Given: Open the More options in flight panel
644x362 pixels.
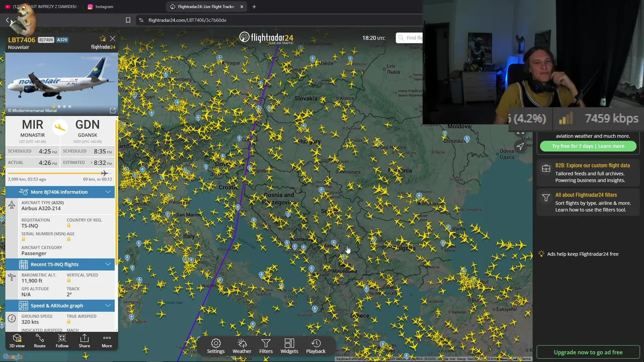Looking at the screenshot, I should click(107, 341).
